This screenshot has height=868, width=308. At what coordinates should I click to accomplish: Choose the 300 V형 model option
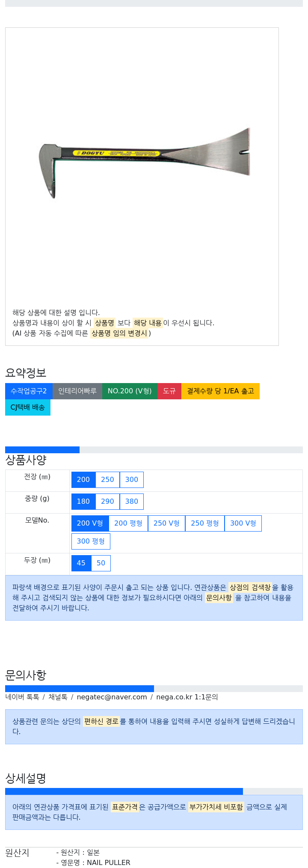pos(243,523)
